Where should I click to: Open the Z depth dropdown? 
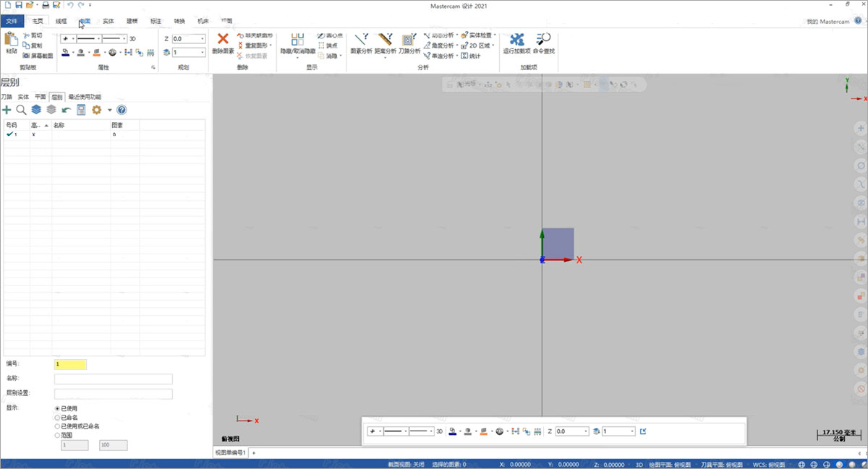203,38
